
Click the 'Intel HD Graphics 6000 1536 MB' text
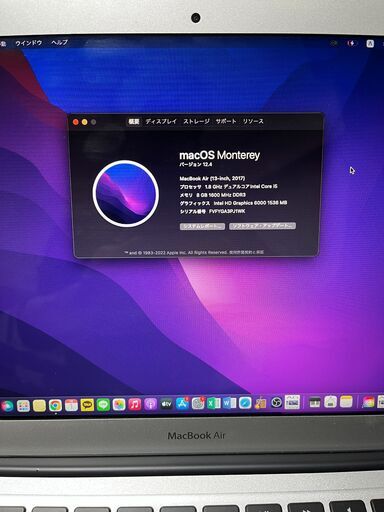(250, 203)
